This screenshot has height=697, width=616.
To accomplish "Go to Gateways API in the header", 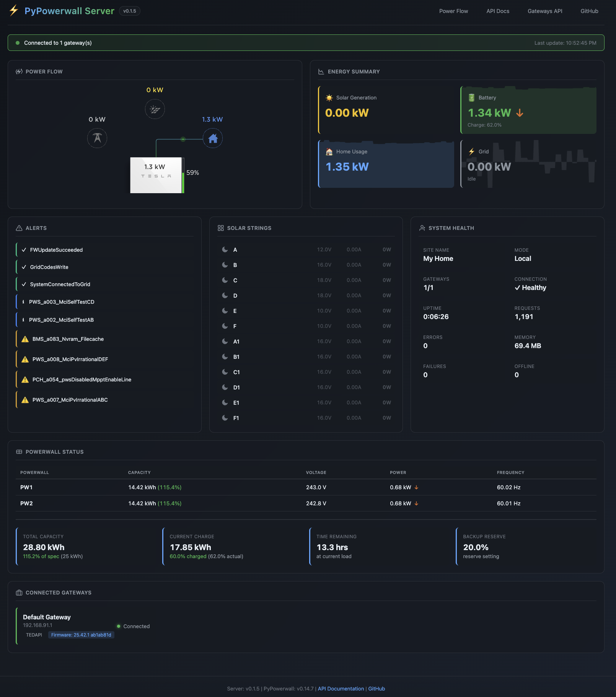I will (x=545, y=11).
